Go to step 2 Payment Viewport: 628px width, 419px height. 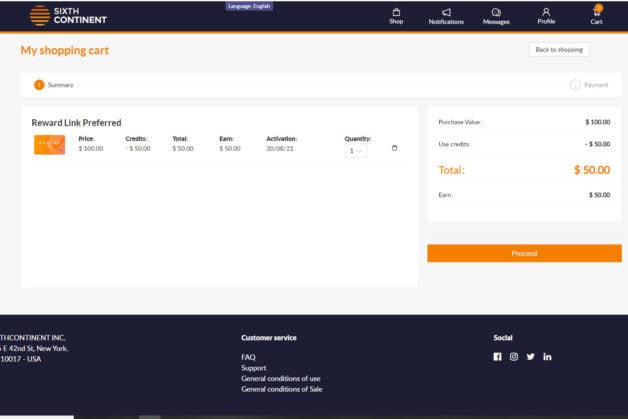point(589,85)
